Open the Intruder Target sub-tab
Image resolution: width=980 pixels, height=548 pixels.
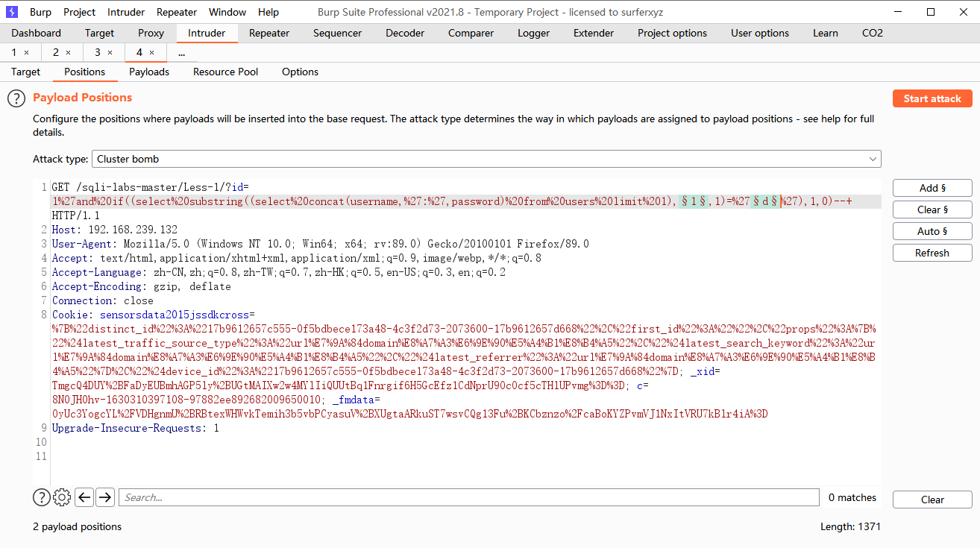point(25,72)
